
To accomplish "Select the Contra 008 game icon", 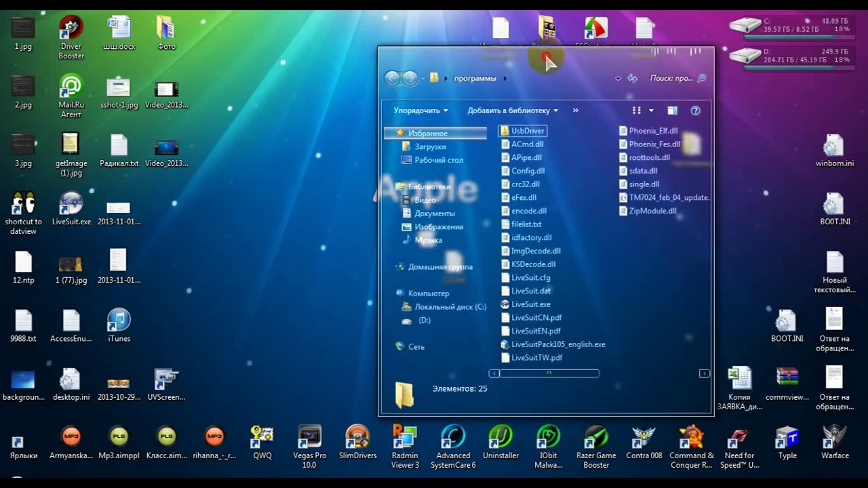I will 644,443.
